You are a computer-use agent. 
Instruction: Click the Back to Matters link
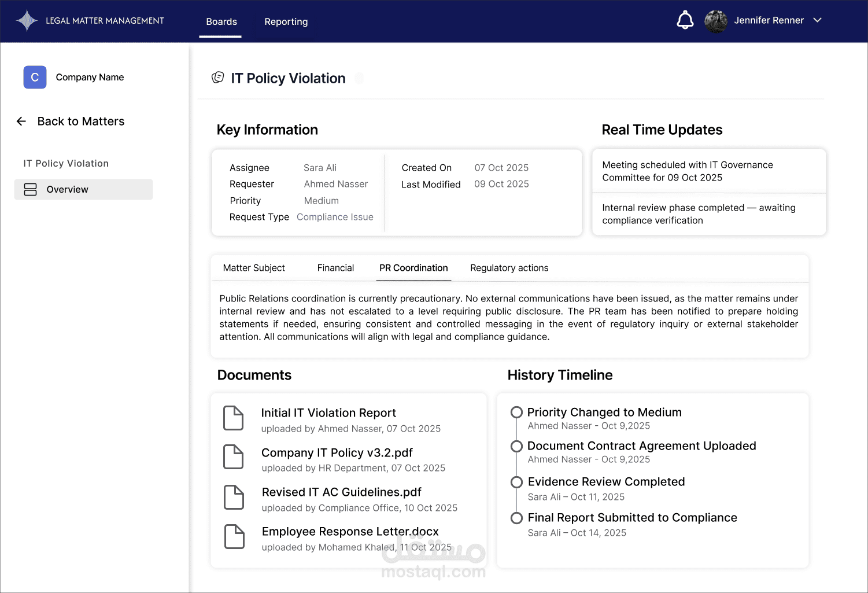81,121
